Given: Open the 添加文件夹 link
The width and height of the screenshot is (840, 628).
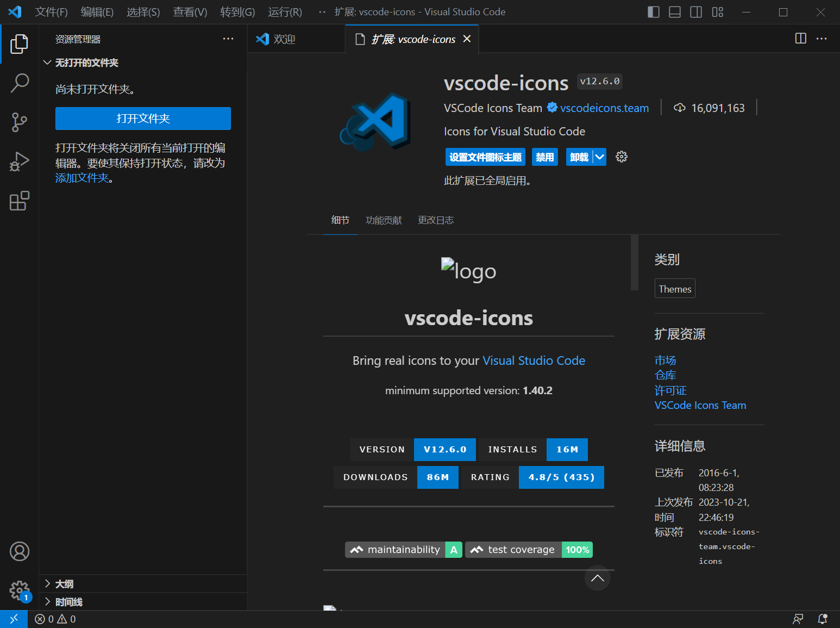Looking at the screenshot, I should pos(82,178).
